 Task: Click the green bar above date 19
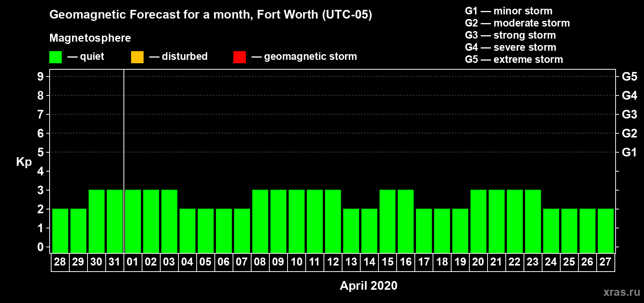(460, 231)
